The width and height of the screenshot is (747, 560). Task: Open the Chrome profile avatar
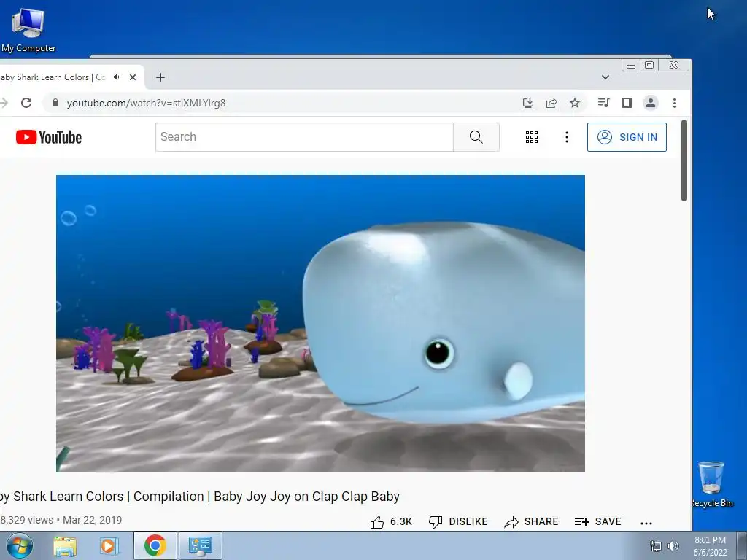point(650,103)
